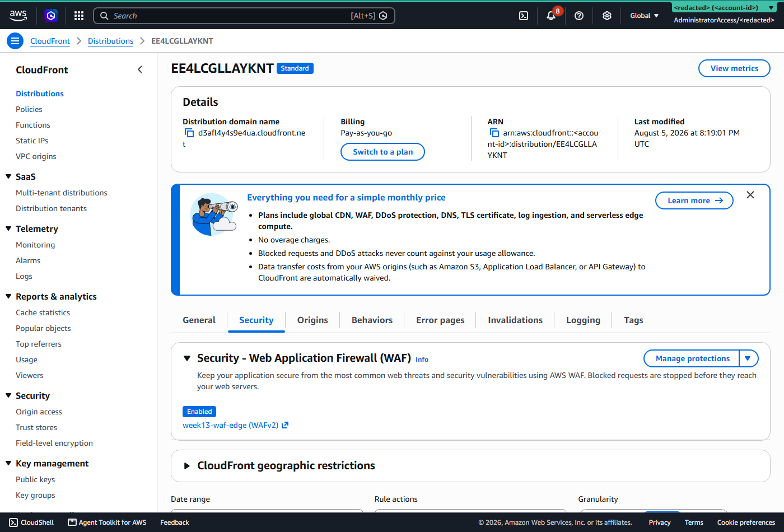
Task: Open the notifications bell
Action: coord(551,16)
